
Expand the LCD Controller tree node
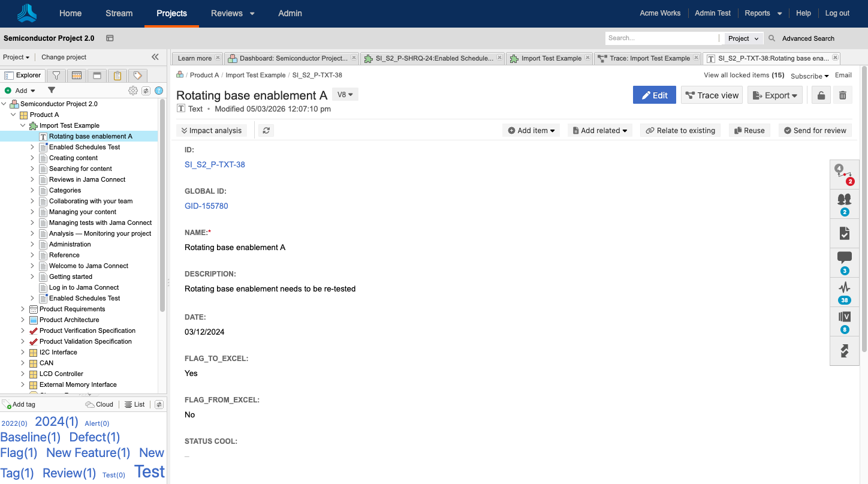point(23,374)
